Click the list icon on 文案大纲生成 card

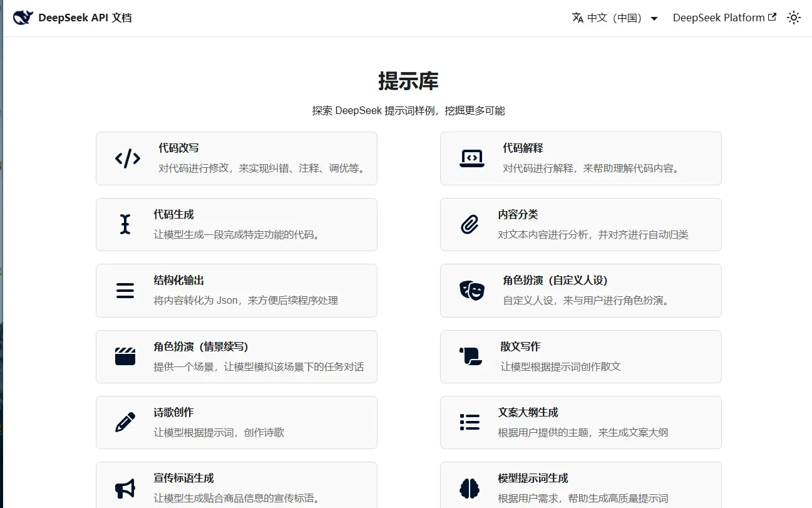(x=469, y=422)
